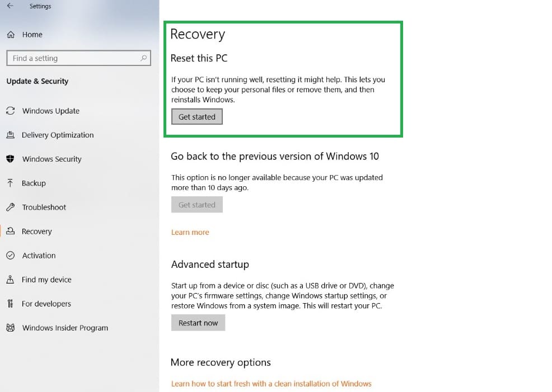The height and width of the screenshot is (392, 552).
Task: Click the back arrow in Settings
Action: tap(10, 6)
